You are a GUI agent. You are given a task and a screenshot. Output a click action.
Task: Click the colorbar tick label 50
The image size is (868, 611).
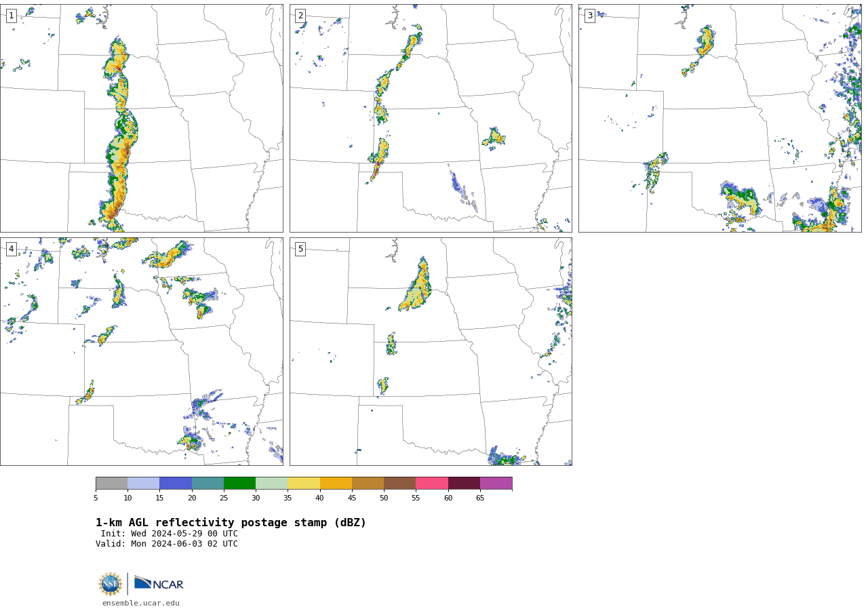click(384, 498)
